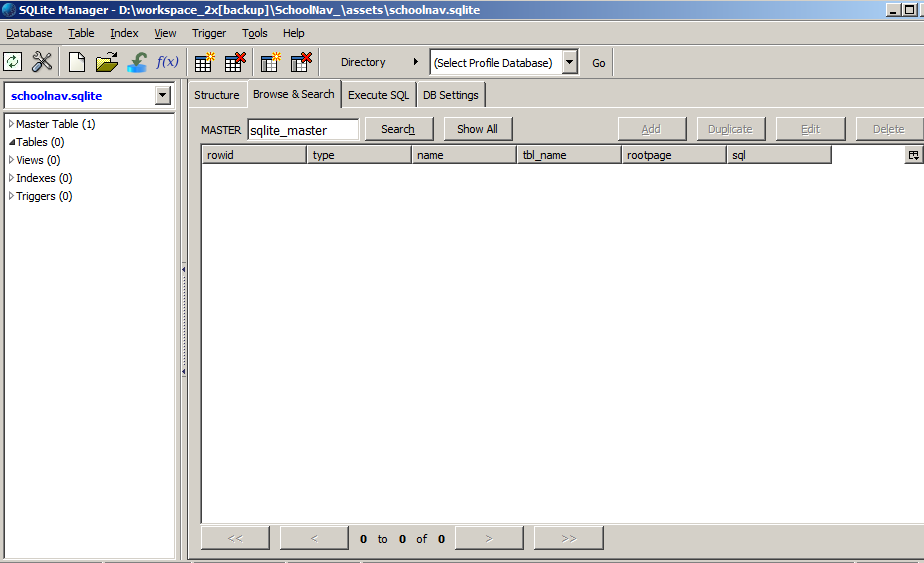Create a new database via the blank page icon
The width and height of the screenshot is (924, 563).
click(77, 62)
